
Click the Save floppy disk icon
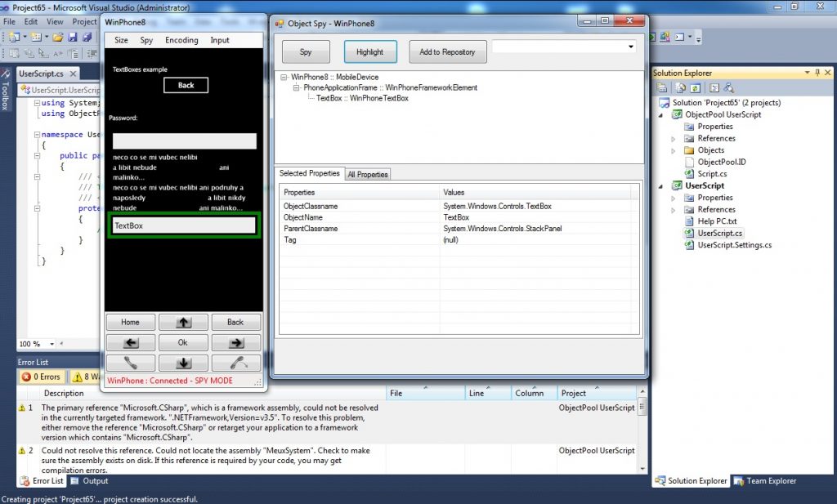pos(72,37)
